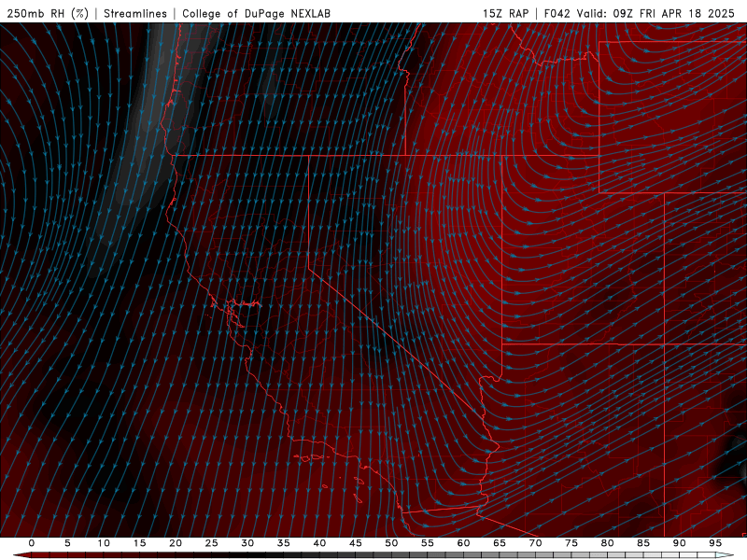Click the colorbar label "50"

(391, 543)
